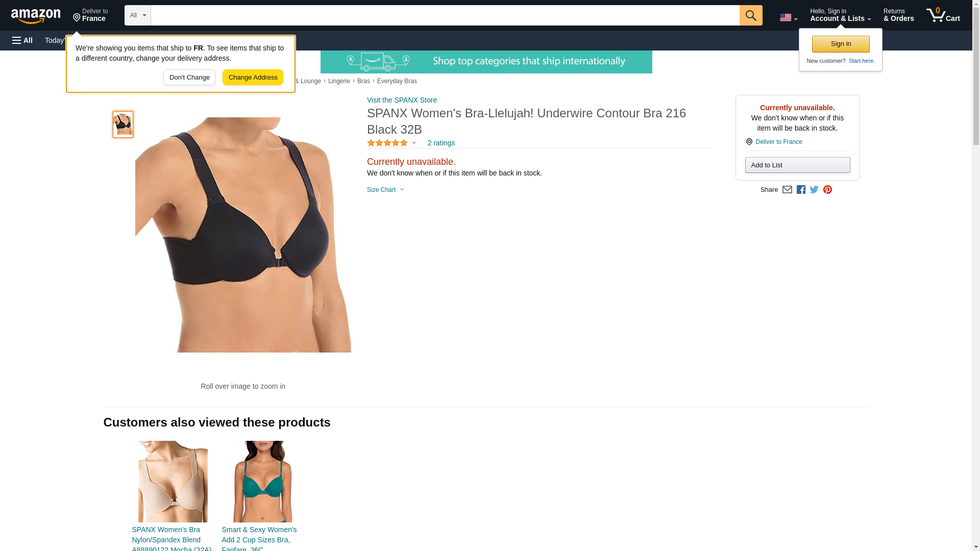This screenshot has height=551, width=980.
Task: Open Account & Lists menu
Action: [x=840, y=15]
